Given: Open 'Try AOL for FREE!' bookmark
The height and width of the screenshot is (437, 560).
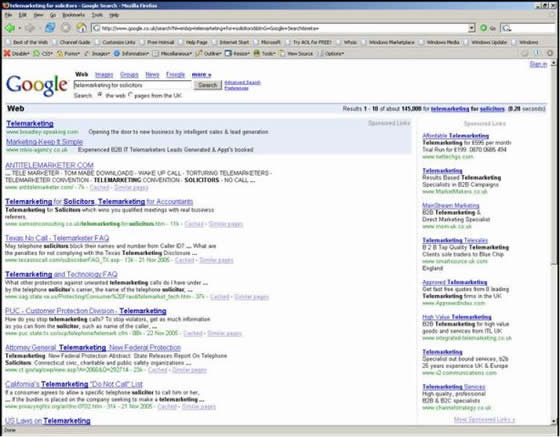Looking at the screenshot, I should pyautogui.click(x=309, y=42).
